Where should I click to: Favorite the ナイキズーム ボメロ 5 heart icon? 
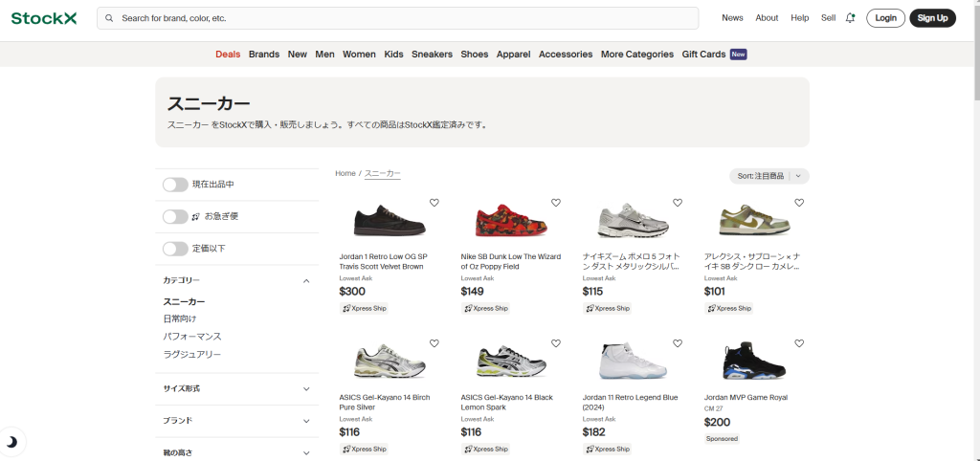678,203
